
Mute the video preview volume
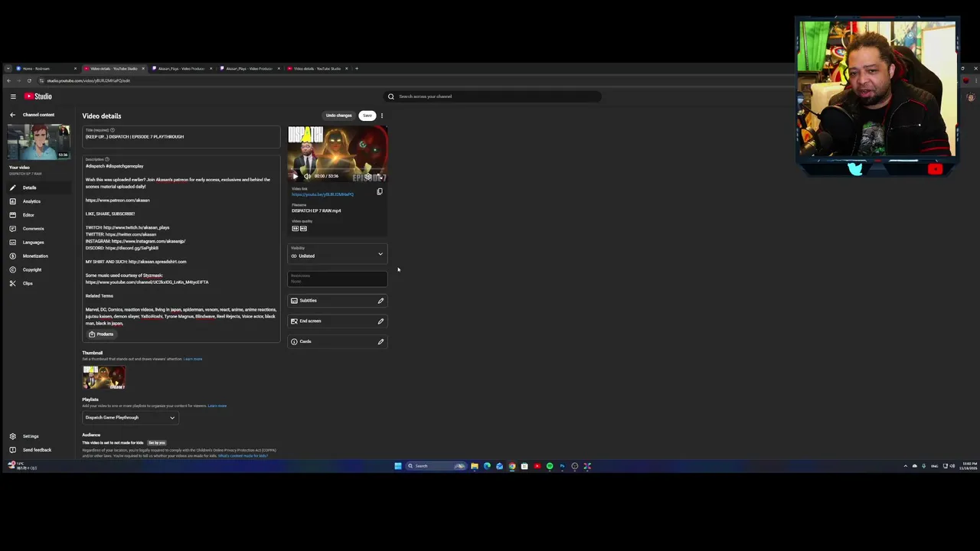click(307, 176)
